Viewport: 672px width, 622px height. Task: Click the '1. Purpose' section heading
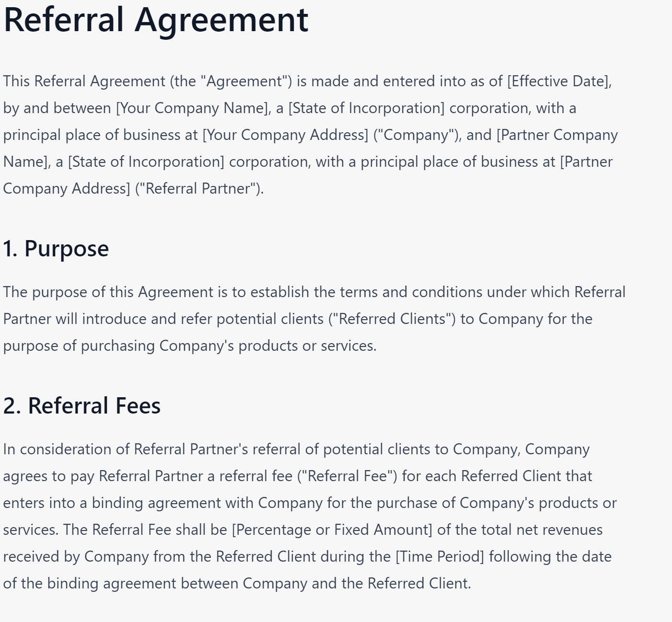point(56,249)
